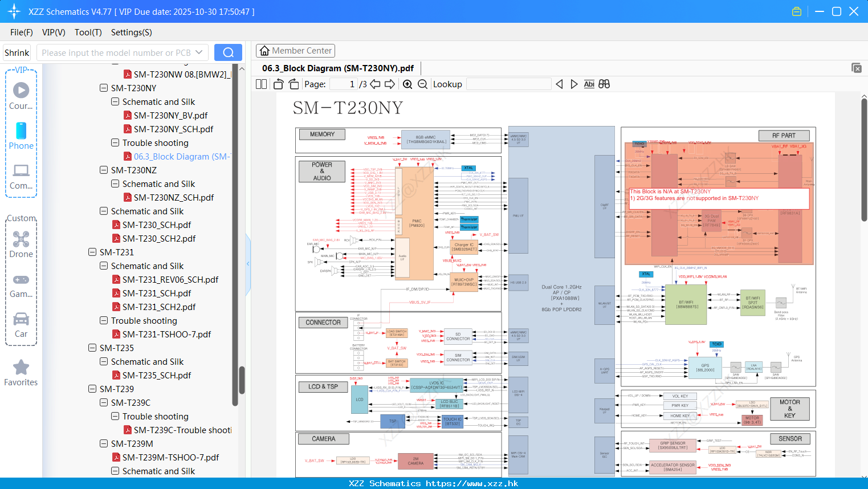Click the Member Center button
Screen dimensions: 868x489
(295, 51)
